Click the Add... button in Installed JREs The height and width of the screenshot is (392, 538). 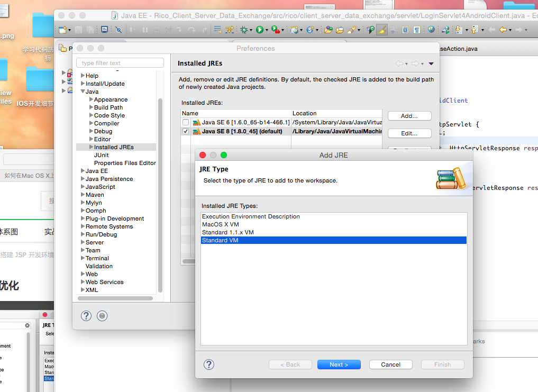click(x=409, y=116)
